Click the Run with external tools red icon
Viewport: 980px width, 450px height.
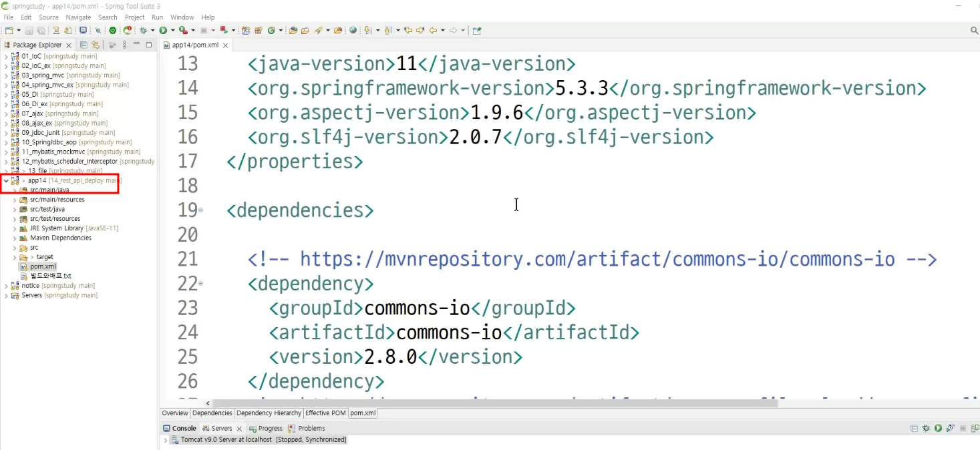coord(182,31)
